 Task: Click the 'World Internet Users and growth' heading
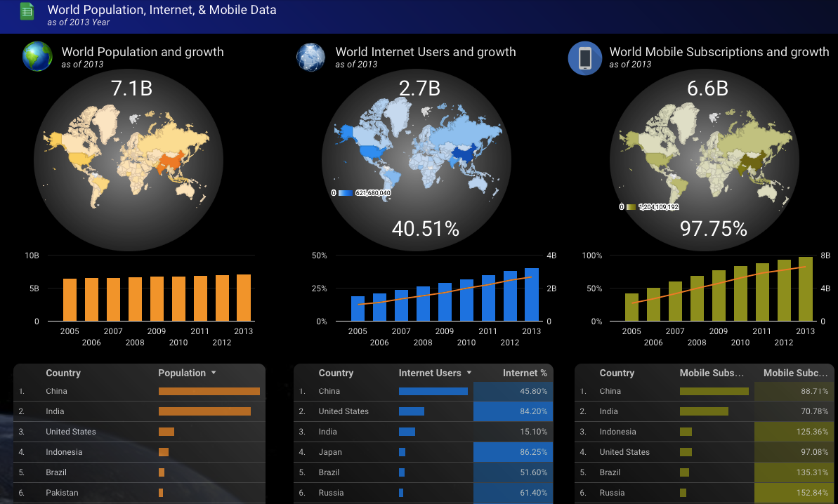click(426, 52)
